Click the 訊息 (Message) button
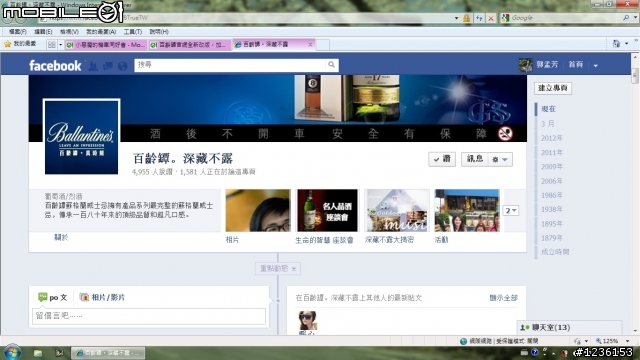640x360 pixels. pos(475,159)
